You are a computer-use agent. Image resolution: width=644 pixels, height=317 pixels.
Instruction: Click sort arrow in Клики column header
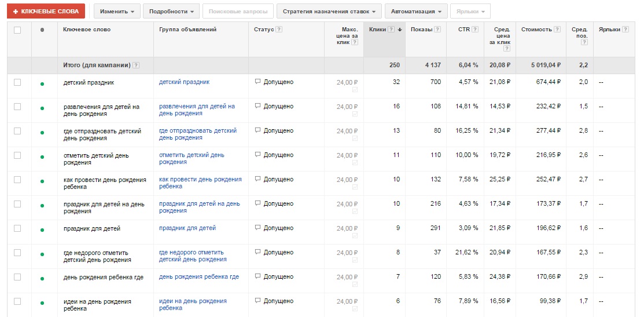pos(400,30)
